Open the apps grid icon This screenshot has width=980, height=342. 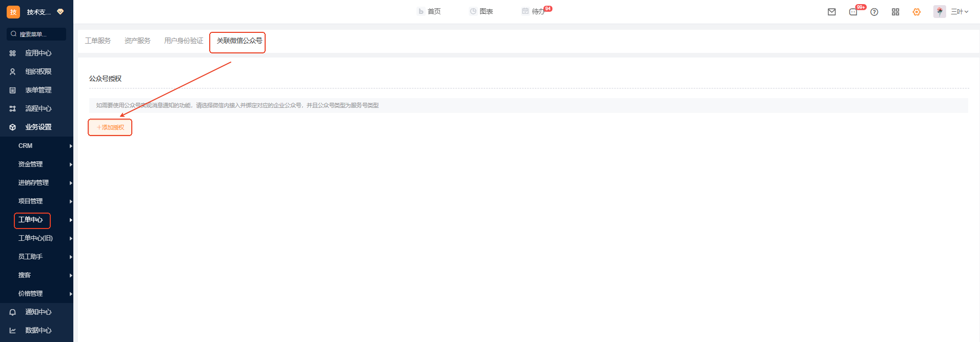tap(895, 12)
